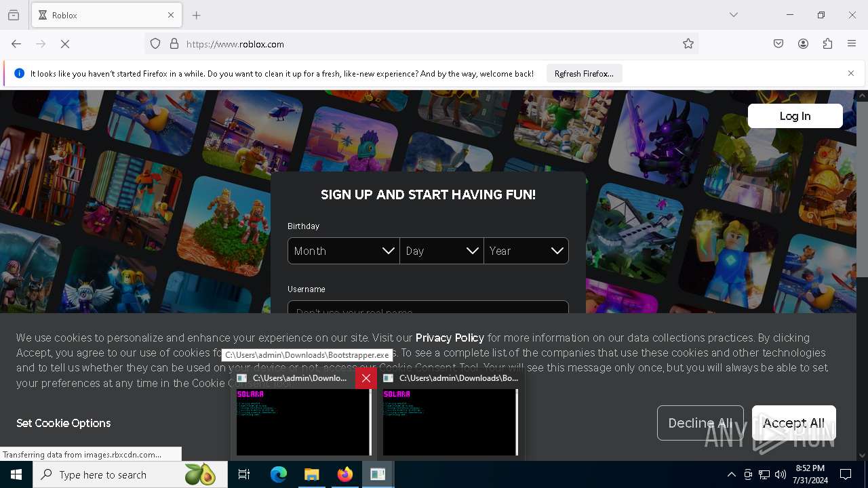The height and width of the screenshot is (488, 868).
Task: Bookmark this page with star icon
Action: (x=688, y=44)
